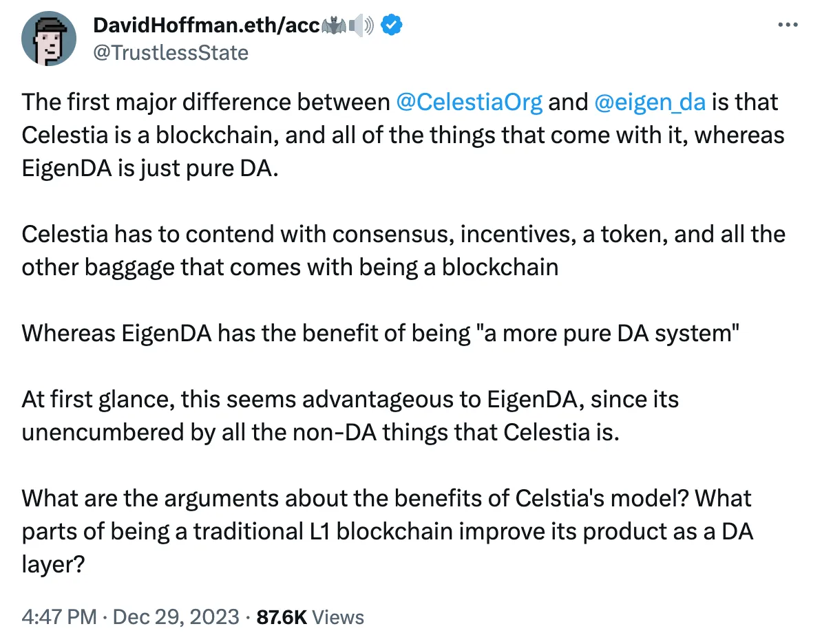Click the word 'layer?' at tweet end
The image size is (822, 644).
point(53,564)
